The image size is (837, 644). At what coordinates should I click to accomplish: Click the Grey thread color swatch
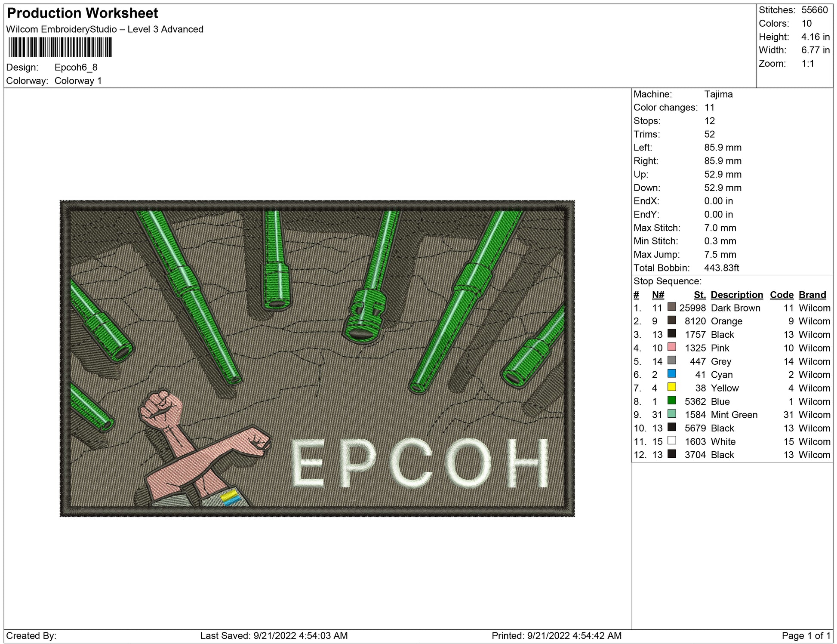(671, 361)
